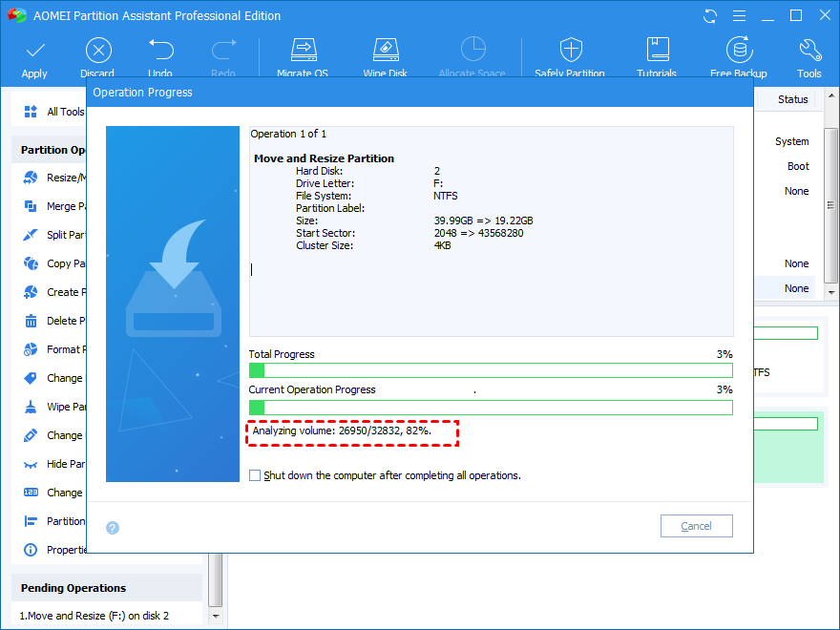Select the Resize/Move partition icon
Screen dimensions: 840x630
click(x=31, y=178)
